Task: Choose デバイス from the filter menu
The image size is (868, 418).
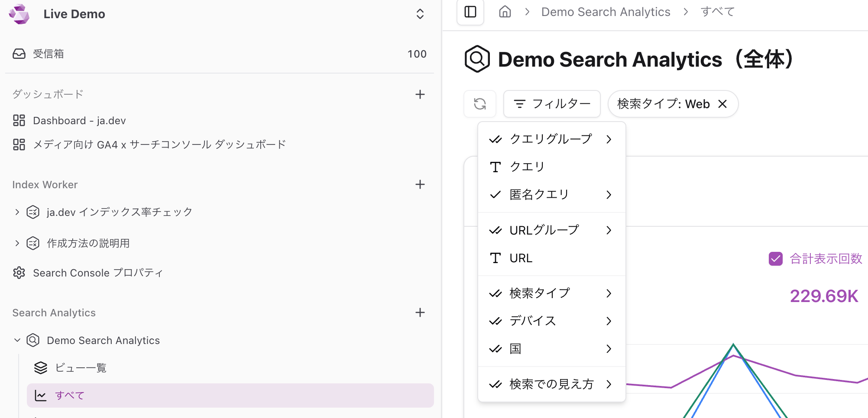Action: tap(551, 321)
